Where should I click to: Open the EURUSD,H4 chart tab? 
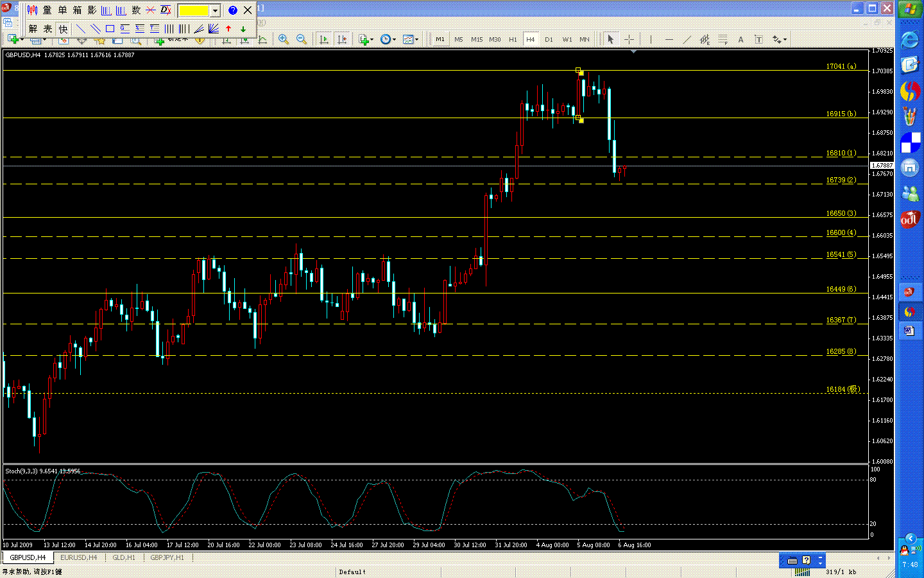click(78, 557)
